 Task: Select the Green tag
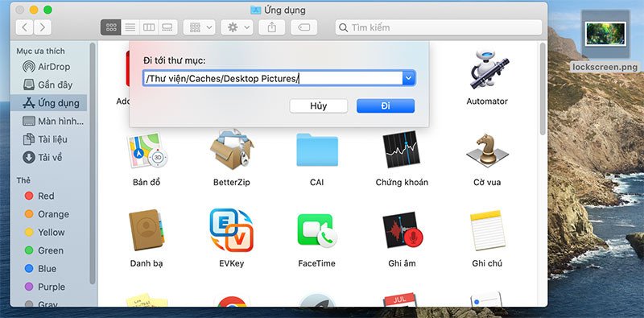point(44,250)
